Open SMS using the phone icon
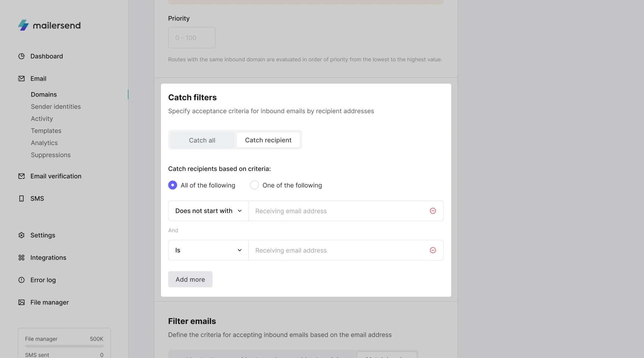Screen dimensions: 644x358 click(x=22, y=199)
